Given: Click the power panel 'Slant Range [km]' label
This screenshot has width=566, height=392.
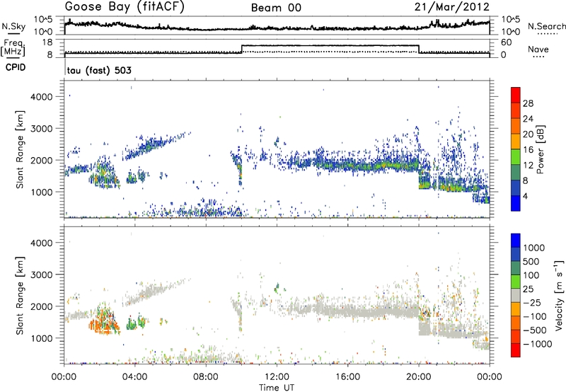Looking at the screenshot, I should 20,149.
